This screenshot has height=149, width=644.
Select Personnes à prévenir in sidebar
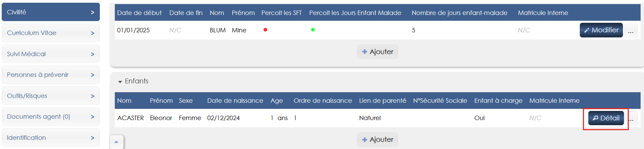coord(51,75)
